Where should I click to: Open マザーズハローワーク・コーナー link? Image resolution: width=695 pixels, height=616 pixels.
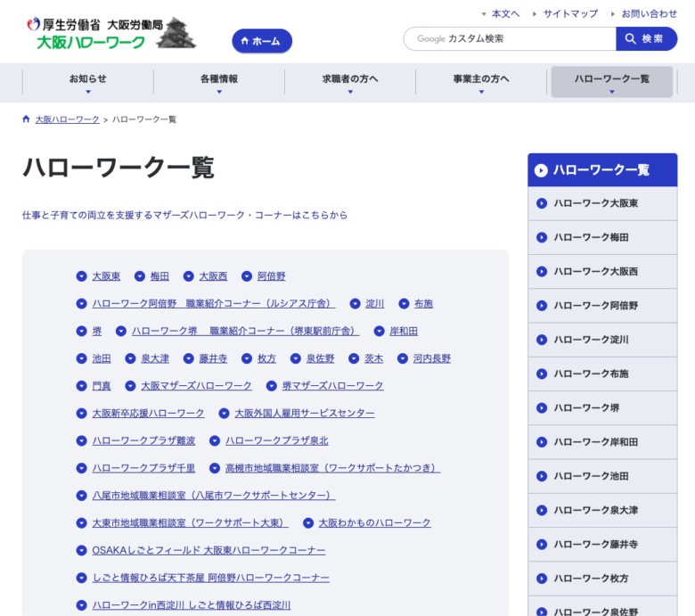[184, 215]
